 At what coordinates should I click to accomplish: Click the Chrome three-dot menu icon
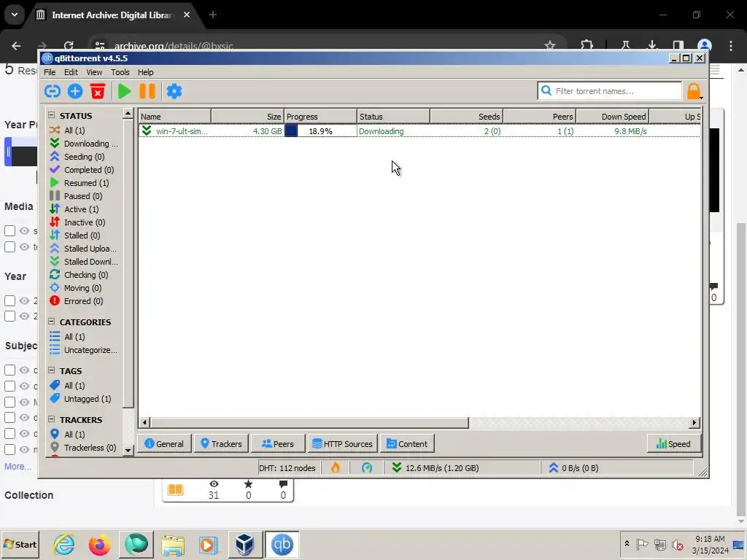[731, 46]
